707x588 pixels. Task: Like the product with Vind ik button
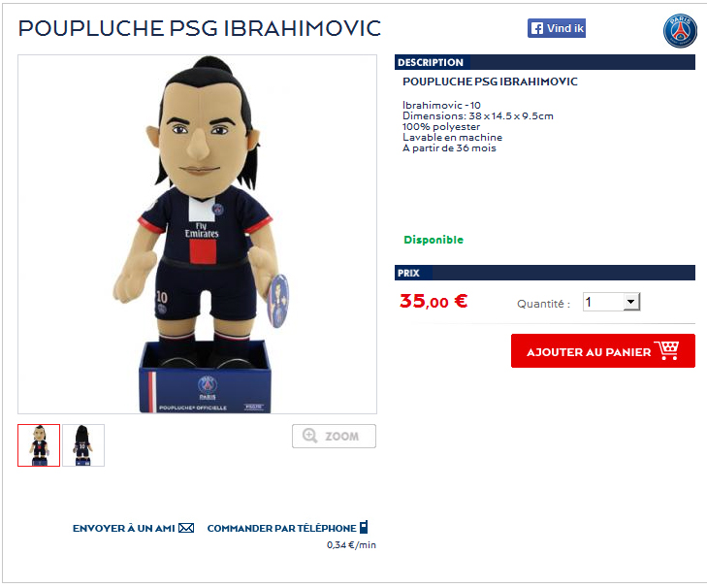[557, 28]
